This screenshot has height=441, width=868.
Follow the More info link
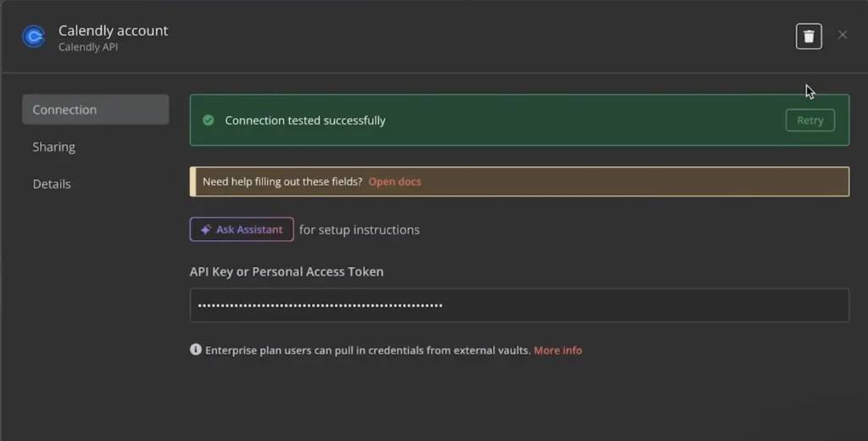pos(558,350)
